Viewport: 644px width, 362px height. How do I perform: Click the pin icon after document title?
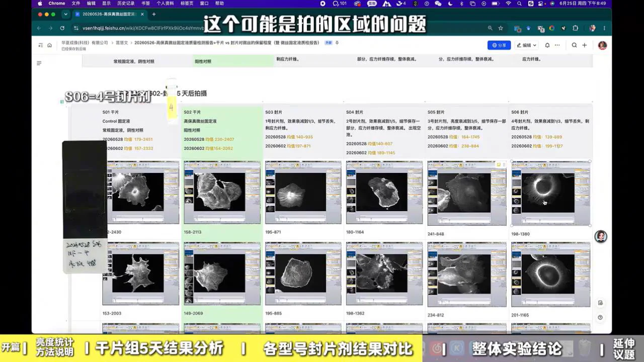click(337, 43)
